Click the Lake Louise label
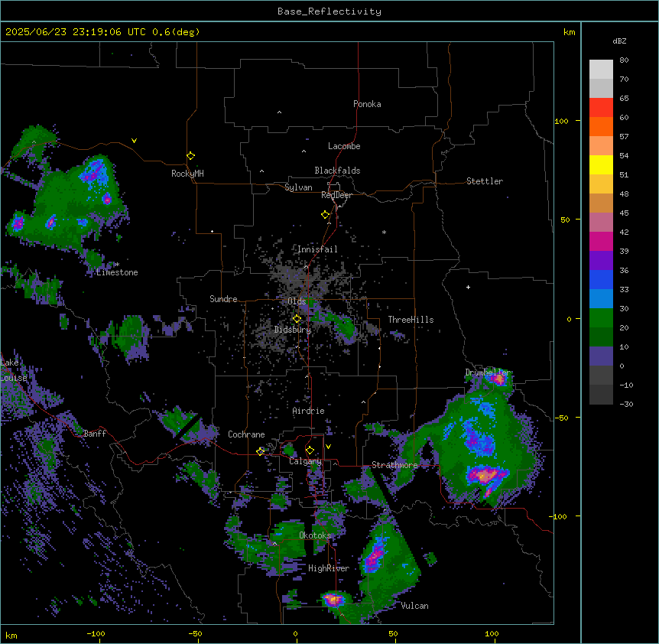The image size is (659, 644). (x=12, y=370)
